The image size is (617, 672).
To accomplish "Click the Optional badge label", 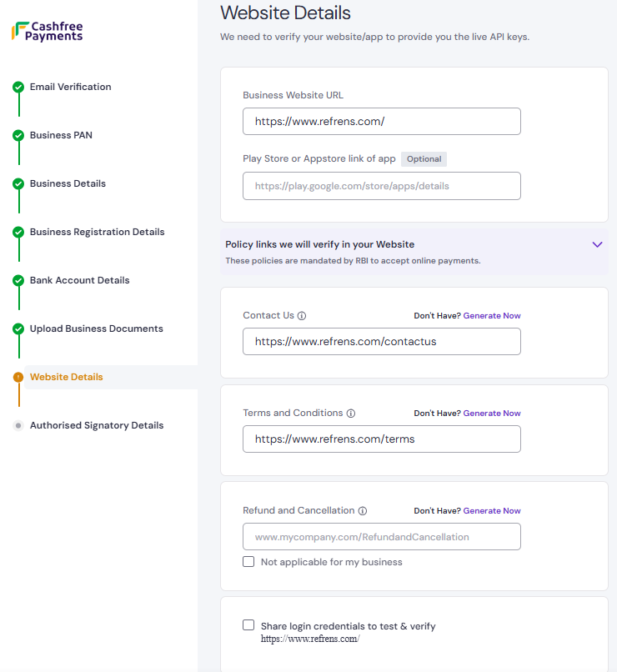I will tap(424, 159).
